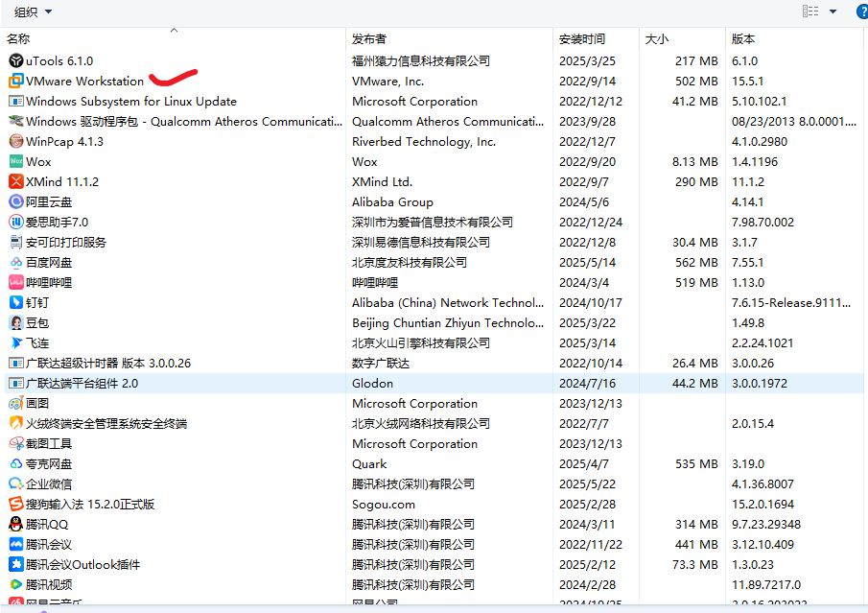868x613 pixels.
Task: Sort by the 大小 column header
Action: click(x=682, y=38)
